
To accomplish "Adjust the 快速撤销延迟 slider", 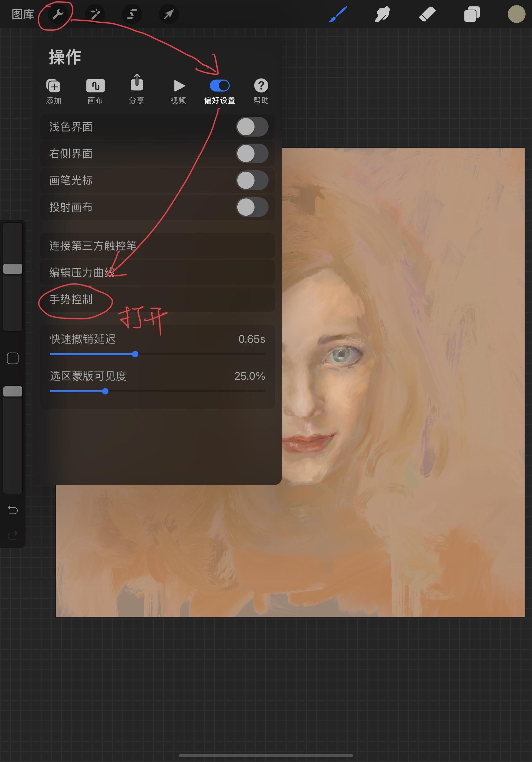I will 135,354.
